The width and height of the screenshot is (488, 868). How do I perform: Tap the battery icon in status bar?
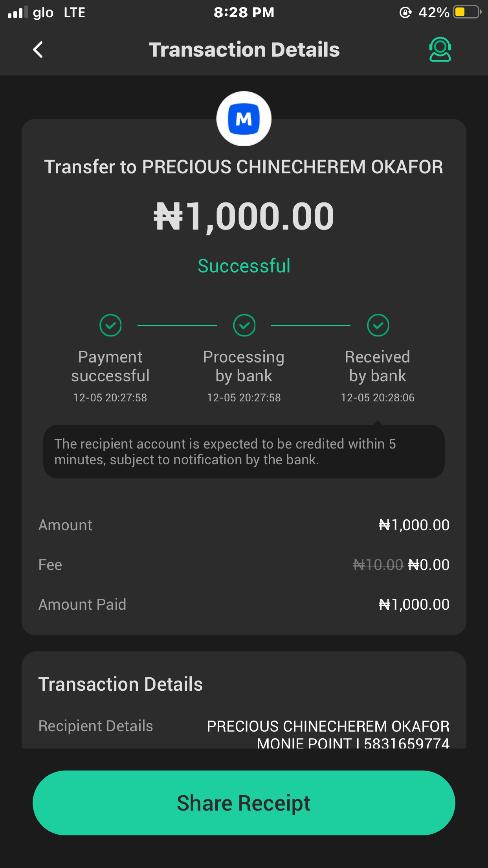click(x=467, y=13)
